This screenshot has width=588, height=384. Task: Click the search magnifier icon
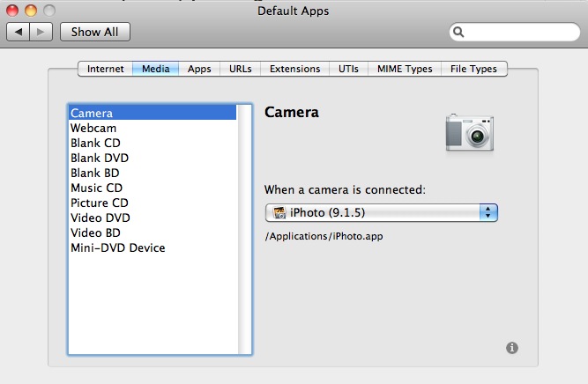pos(458,32)
